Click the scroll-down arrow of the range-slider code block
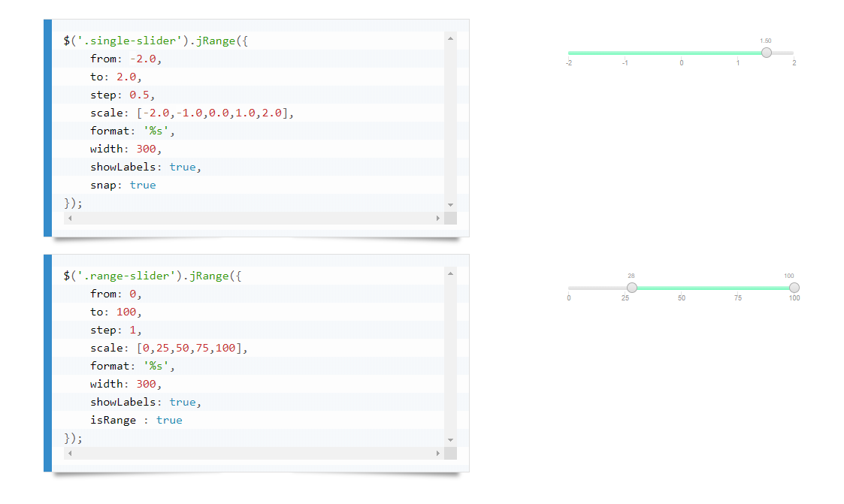The image size is (844, 504). pos(450,440)
